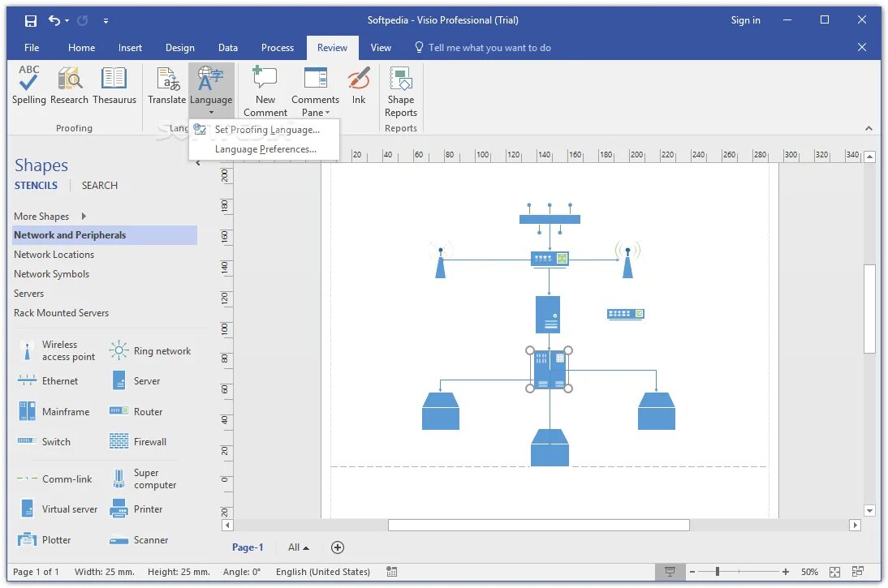Pick the Super computer shape
The image size is (888, 588).
pyautogui.click(x=143, y=479)
